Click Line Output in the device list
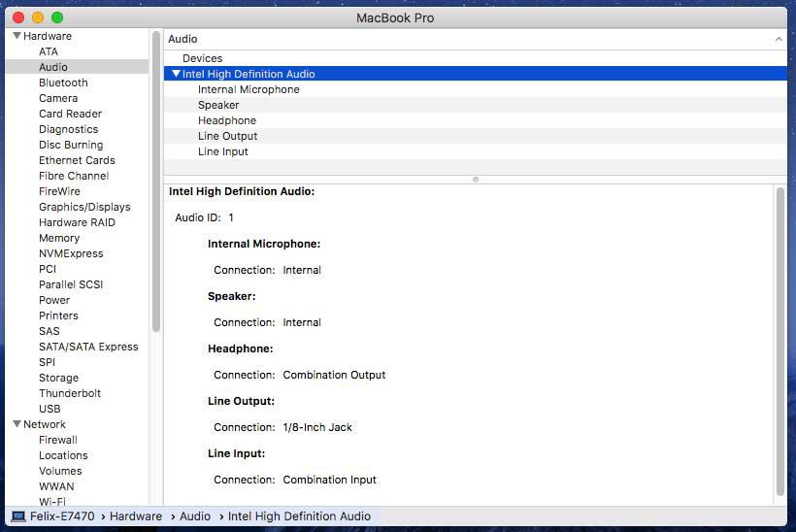 tap(227, 136)
